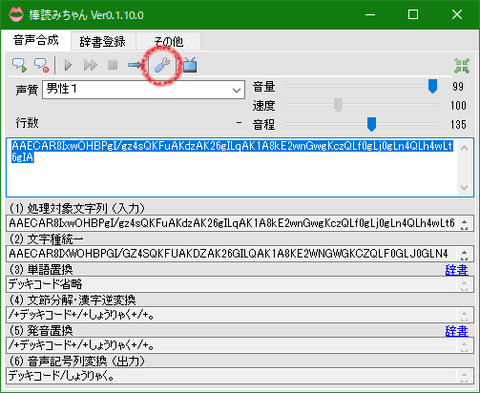Click the (6) 音声記号列変換 output field

[240, 376]
